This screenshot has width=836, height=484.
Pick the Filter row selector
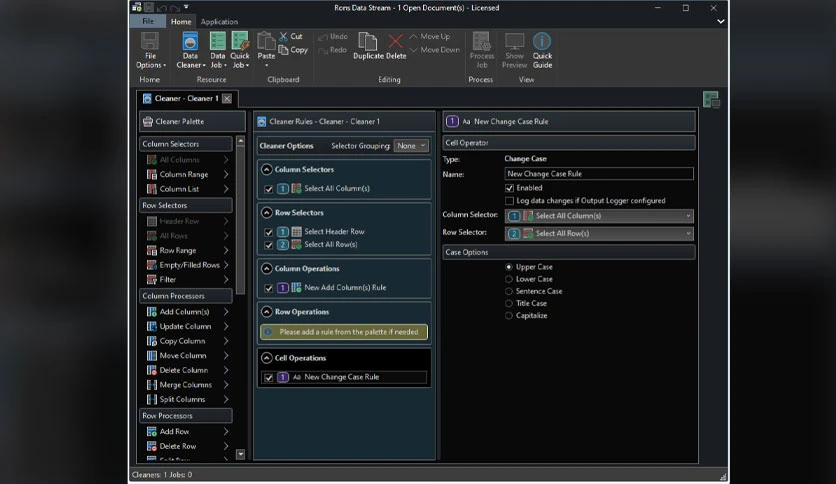click(x=186, y=279)
